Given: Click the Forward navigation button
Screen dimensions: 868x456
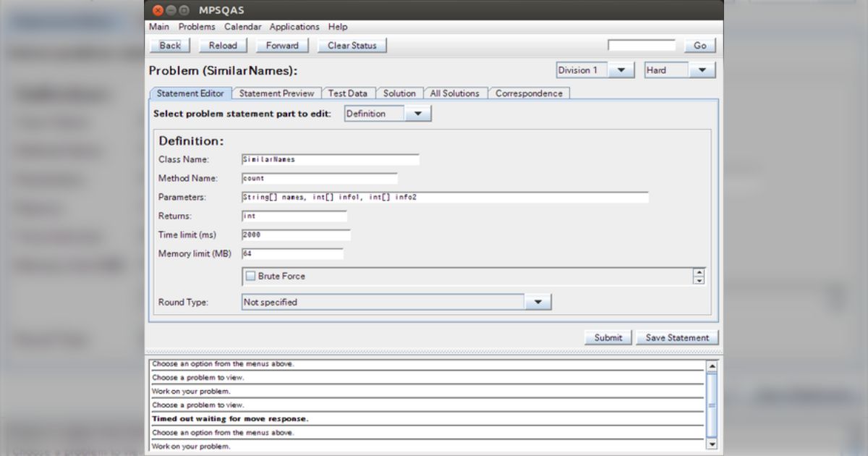Looking at the screenshot, I should point(281,46).
